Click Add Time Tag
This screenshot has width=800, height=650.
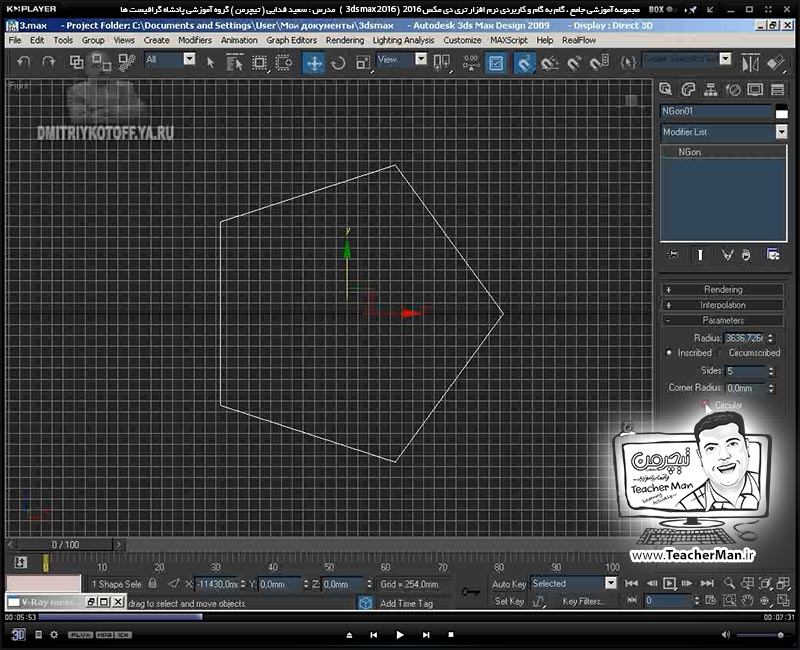407,604
